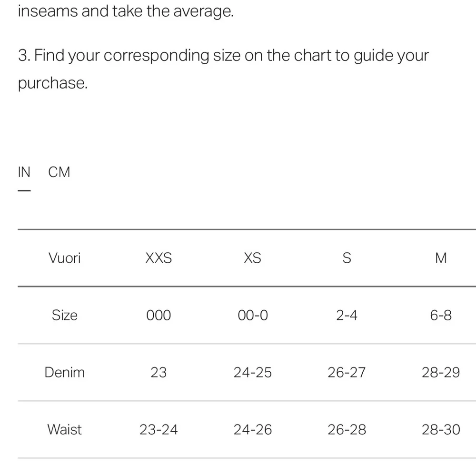Screen dimensions: 476x476
Task: Select the 00-0 size value
Action: point(252,315)
